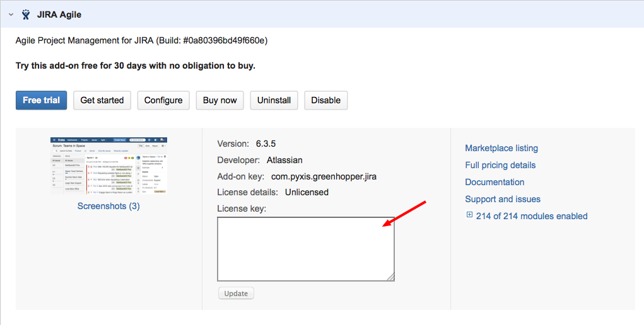Open the add-on screenshot thumbnail
The width and height of the screenshot is (644, 325).
click(x=108, y=166)
